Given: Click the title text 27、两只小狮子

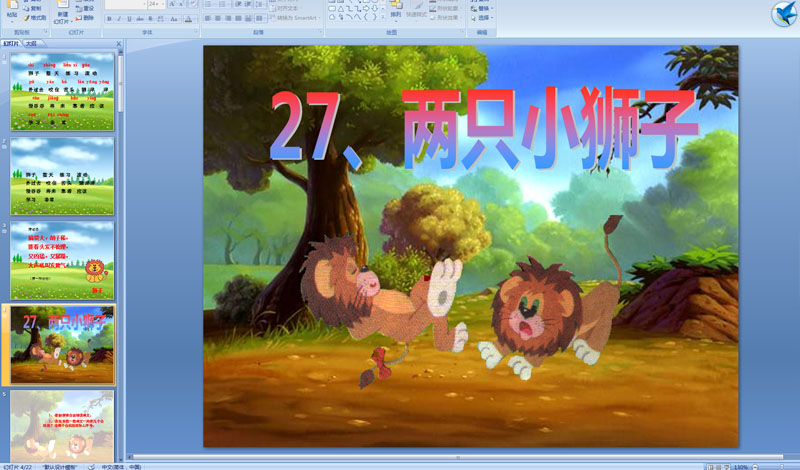Looking at the screenshot, I should click(x=484, y=129).
